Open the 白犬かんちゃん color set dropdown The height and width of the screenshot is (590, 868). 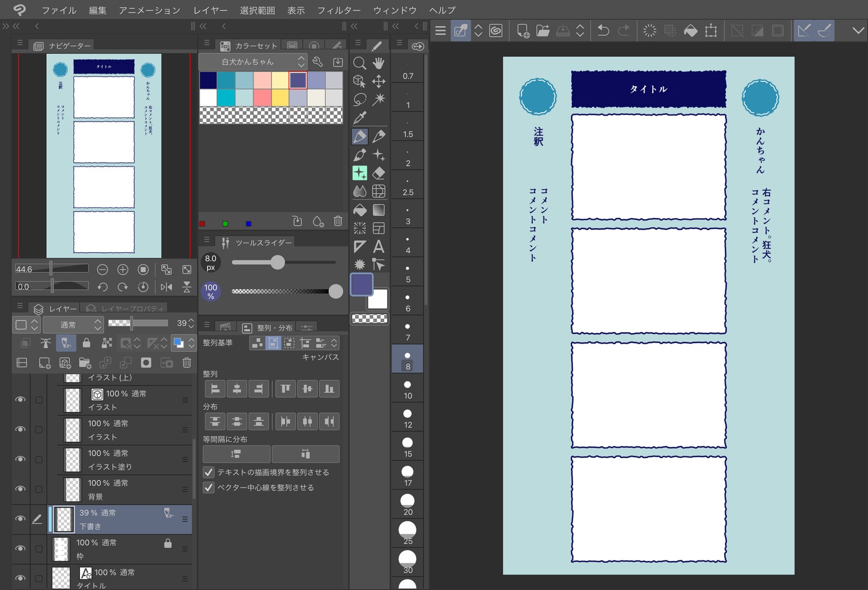[x=253, y=62]
